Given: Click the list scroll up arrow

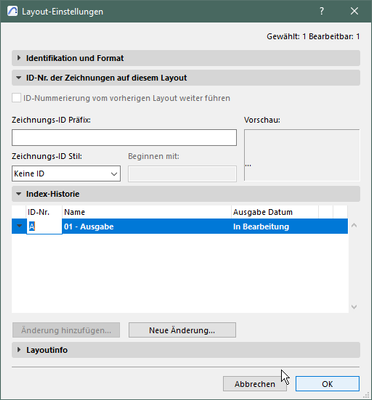Looking at the screenshot, I should tap(354, 226).
